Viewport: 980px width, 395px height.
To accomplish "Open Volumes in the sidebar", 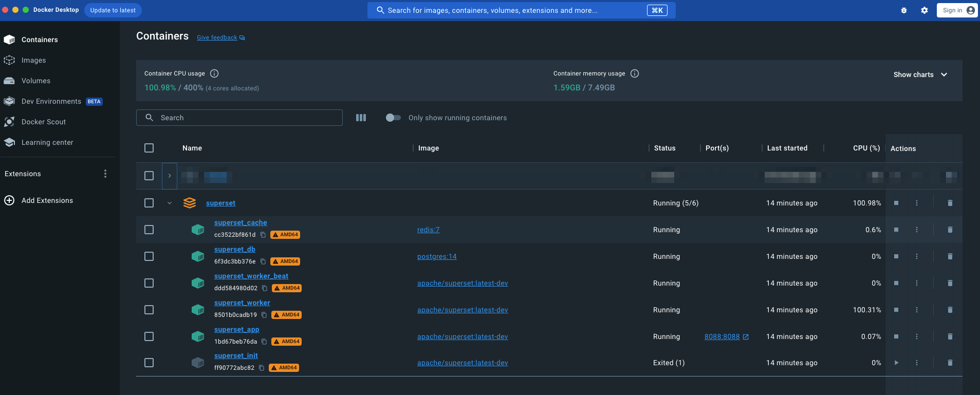I will (35, 81).
